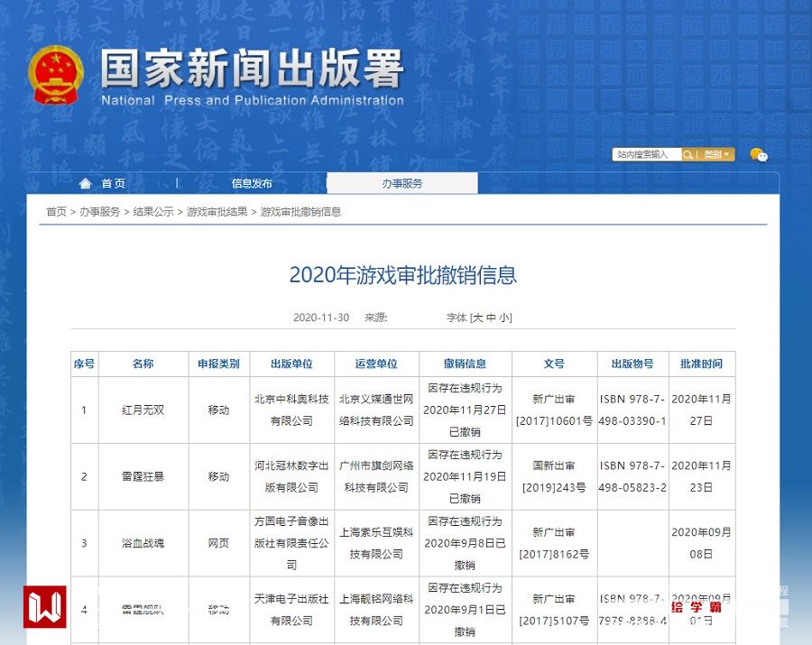Click document number [2019]243号 cell
This screenshot has width=812, height=645.
click(x=554, y=477)
